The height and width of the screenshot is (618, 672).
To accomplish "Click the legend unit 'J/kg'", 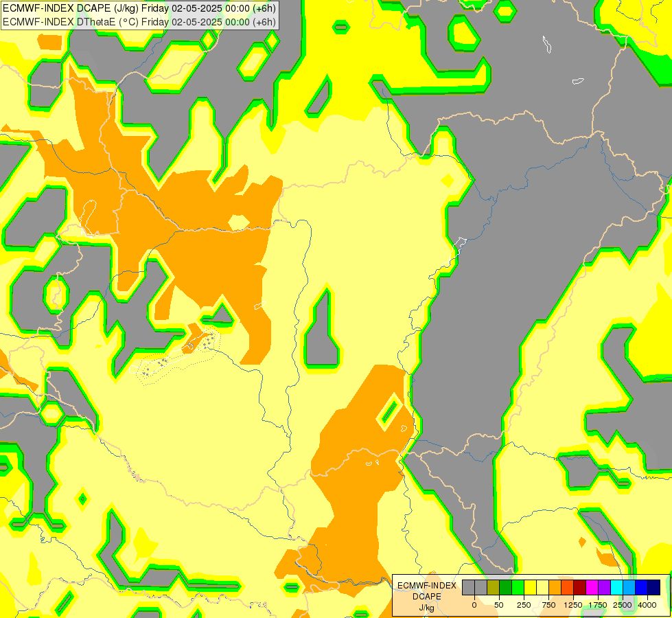I will click(426, 608).
